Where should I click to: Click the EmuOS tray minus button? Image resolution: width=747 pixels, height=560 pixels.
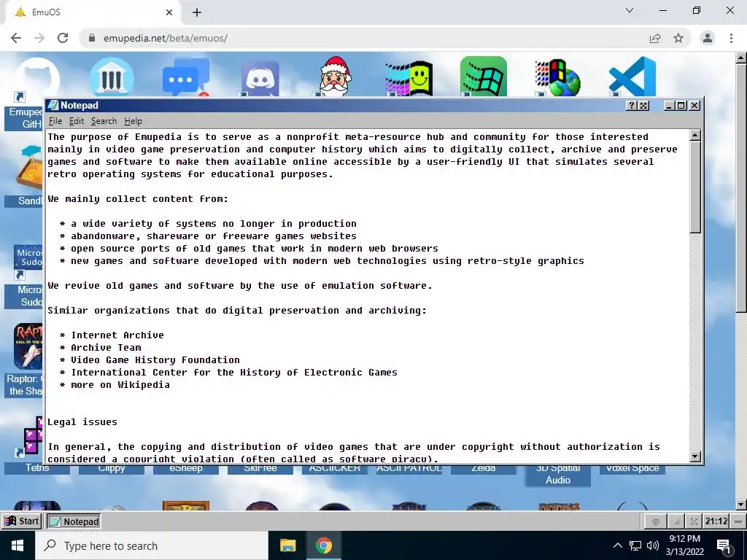click(738, 521)
